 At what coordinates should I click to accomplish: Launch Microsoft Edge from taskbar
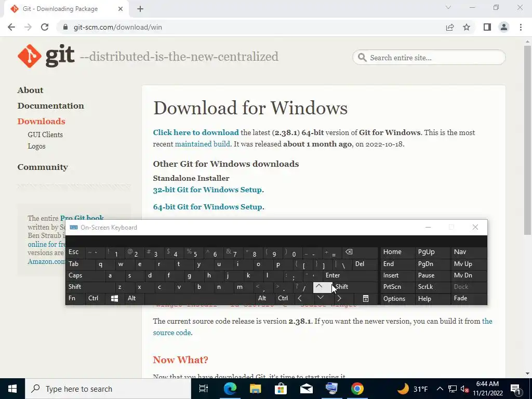click(x=230, y=389)
